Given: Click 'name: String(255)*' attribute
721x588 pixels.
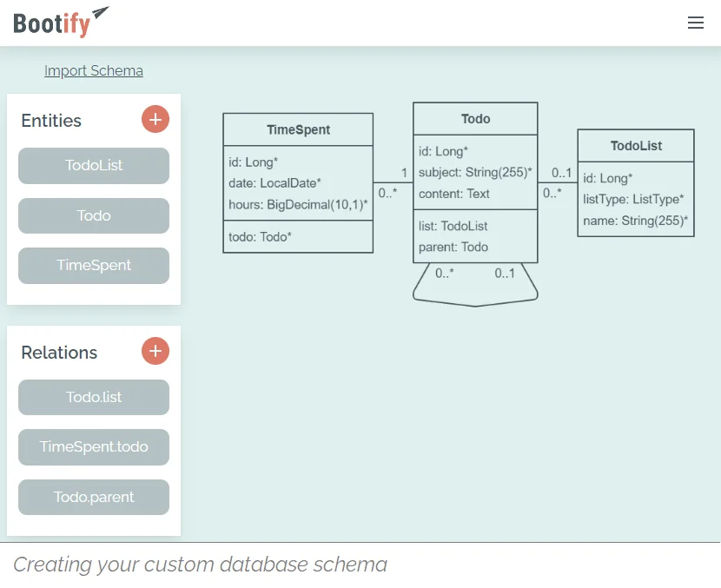Looking at the screenshot, I should click(636, 221).
